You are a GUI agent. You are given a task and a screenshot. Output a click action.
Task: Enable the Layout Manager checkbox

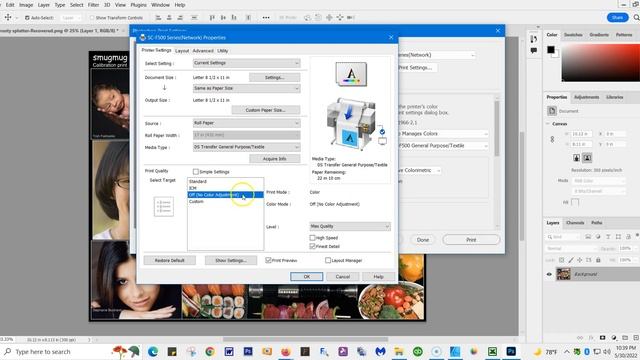click(x=328, y=260)
